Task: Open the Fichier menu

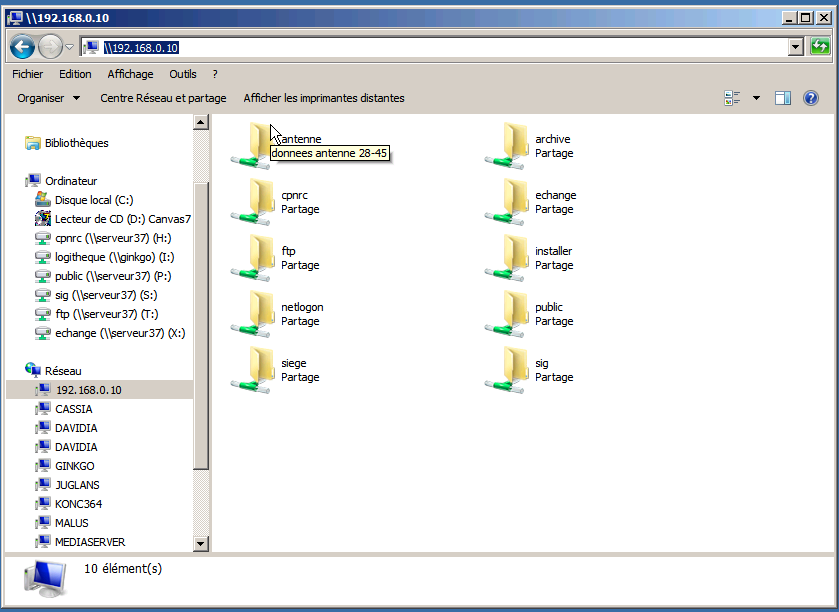Action: pyautogui.click(x=28, y=74)
